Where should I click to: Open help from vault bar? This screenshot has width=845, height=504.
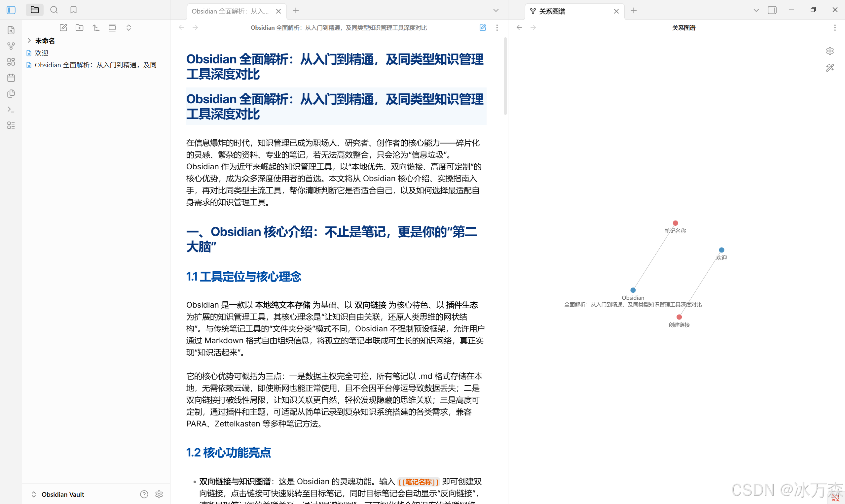click(144, 494)
